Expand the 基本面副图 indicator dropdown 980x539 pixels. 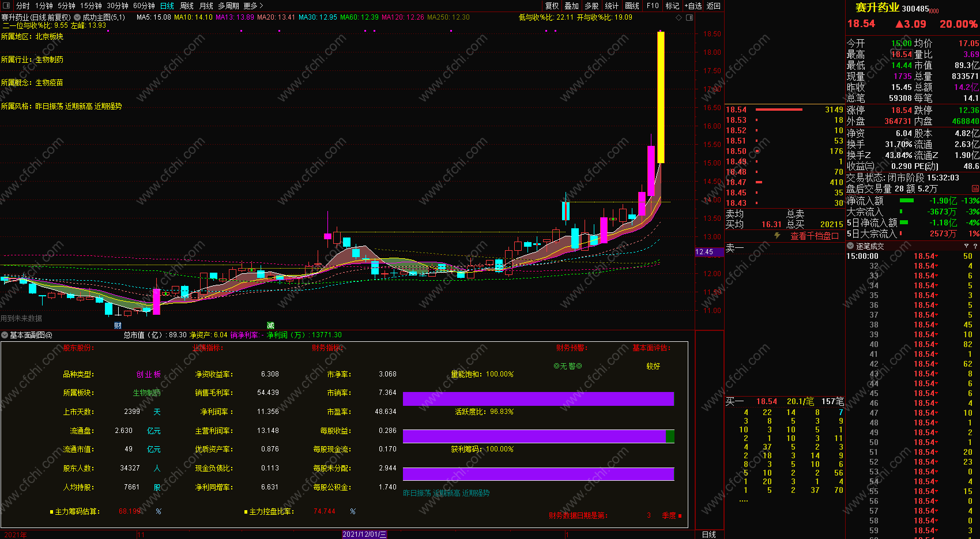[5, 335]
